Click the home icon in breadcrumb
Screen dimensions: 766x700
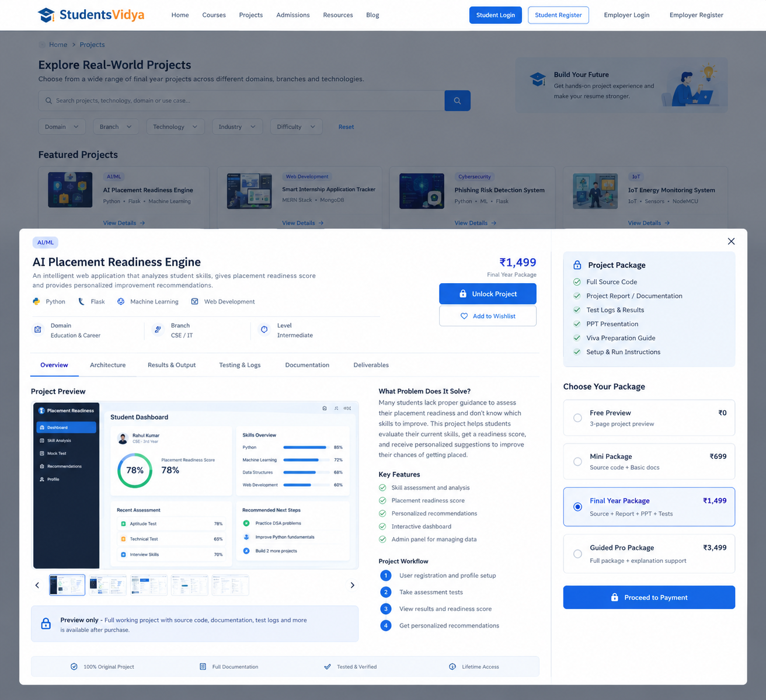click(42, 44)
